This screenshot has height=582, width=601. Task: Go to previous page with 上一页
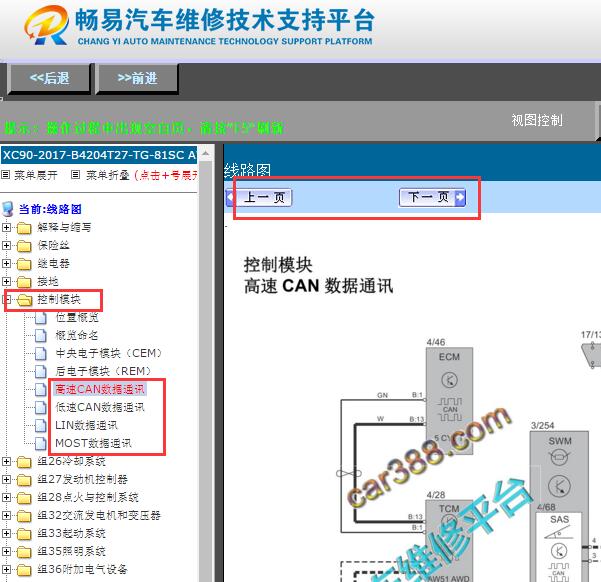(x=259, y=197)
